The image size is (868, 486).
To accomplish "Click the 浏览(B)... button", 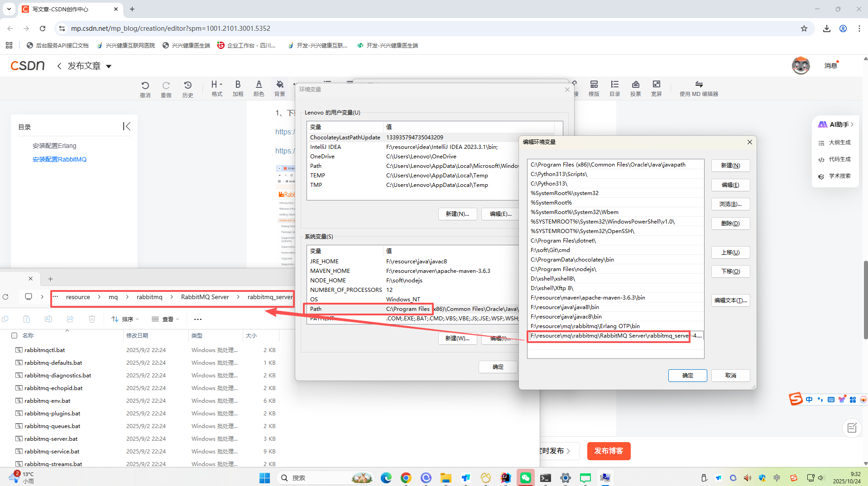I will pyautogui.click(x=730, y=204).
